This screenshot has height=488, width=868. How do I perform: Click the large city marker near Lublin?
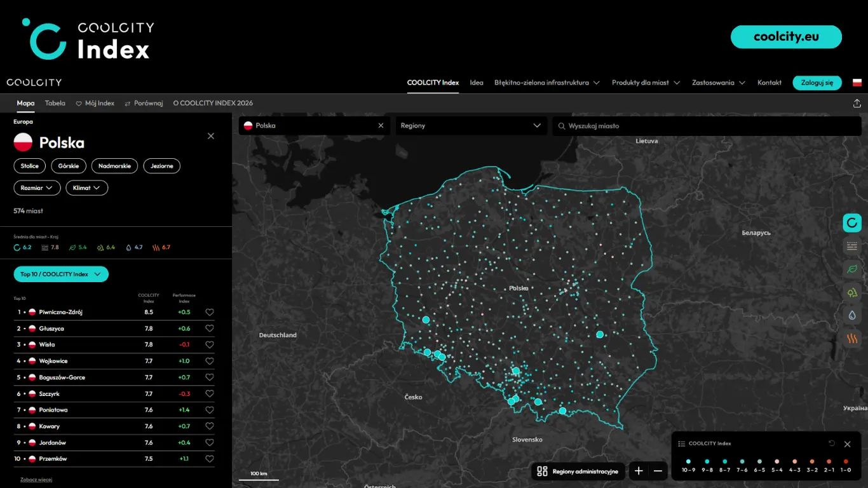[x=599, y=334]
